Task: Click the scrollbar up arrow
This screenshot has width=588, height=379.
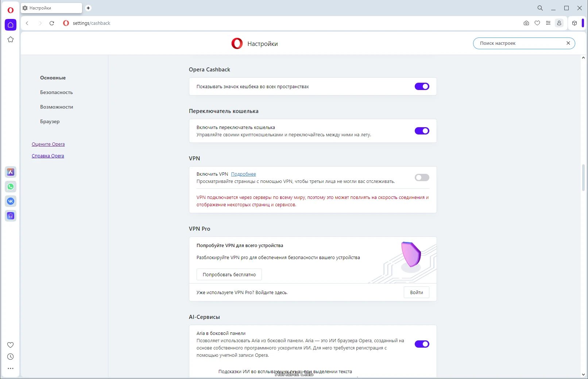Action: pos(583,58)
